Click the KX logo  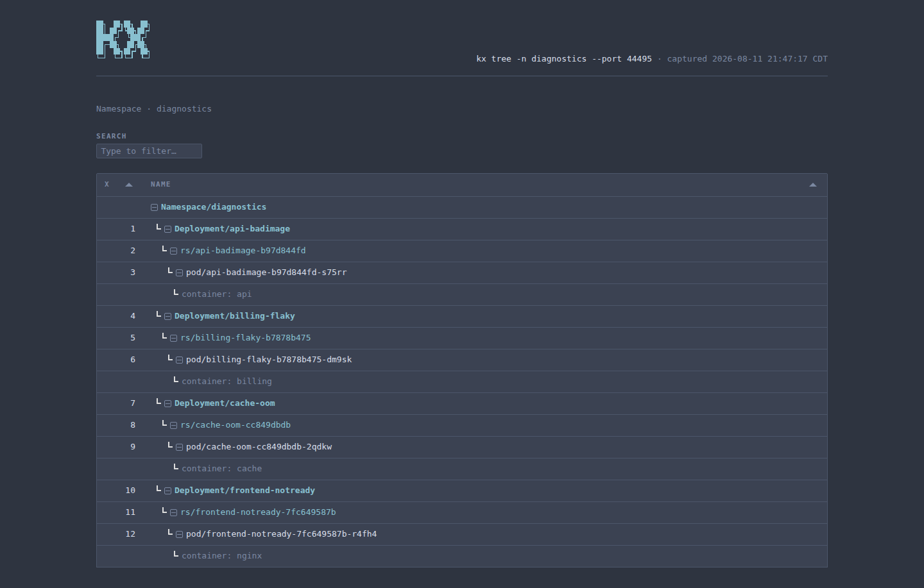[123, 39]
